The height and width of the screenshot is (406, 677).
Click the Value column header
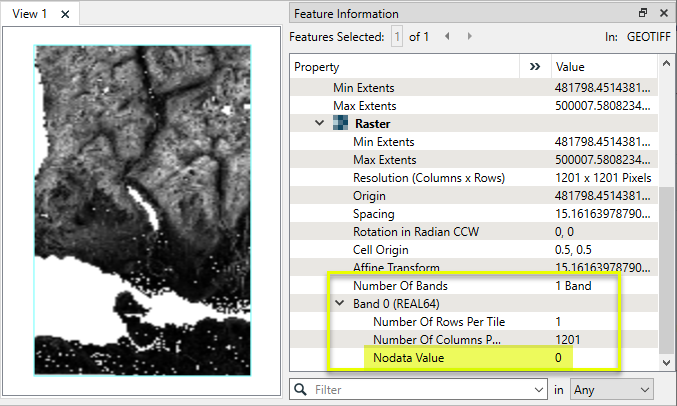click(x=600, y=67)
